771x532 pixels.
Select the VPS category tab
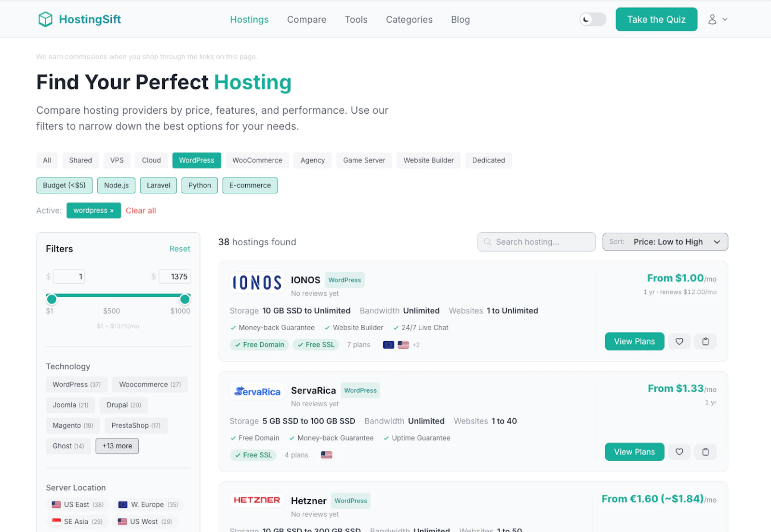coord(117,160)
